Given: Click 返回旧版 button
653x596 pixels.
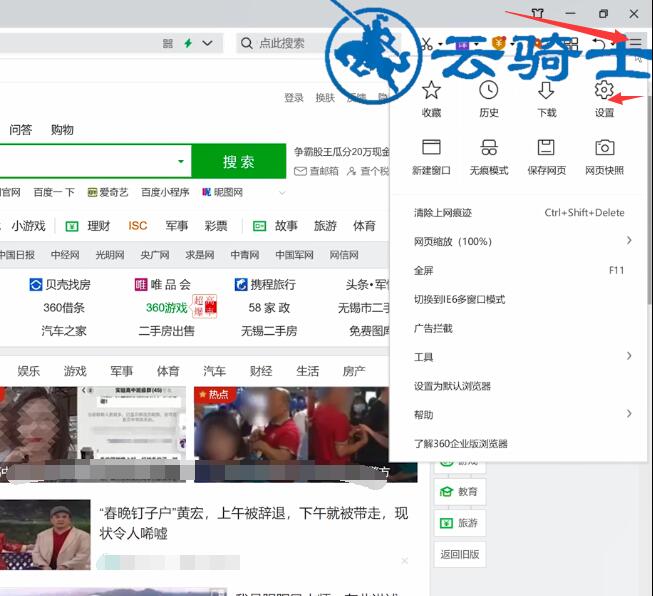Looking at the screenshot, I should (460, 554).
